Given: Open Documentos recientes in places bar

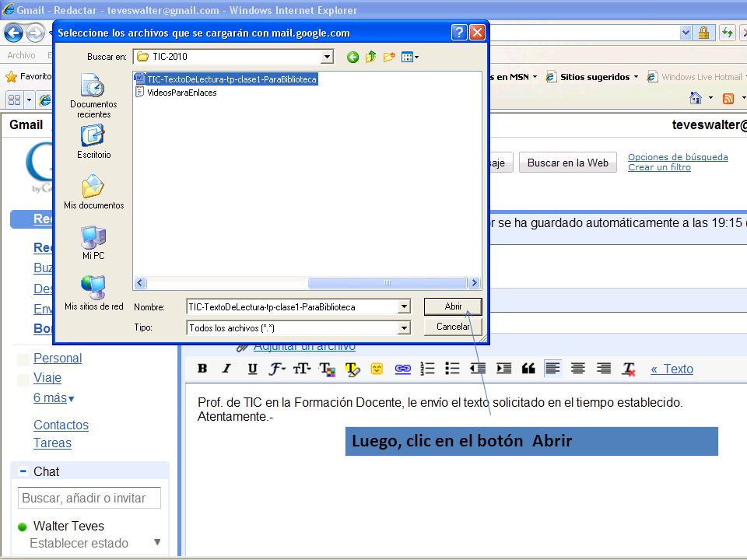Looking at the screenshot, I should [93, 96].
